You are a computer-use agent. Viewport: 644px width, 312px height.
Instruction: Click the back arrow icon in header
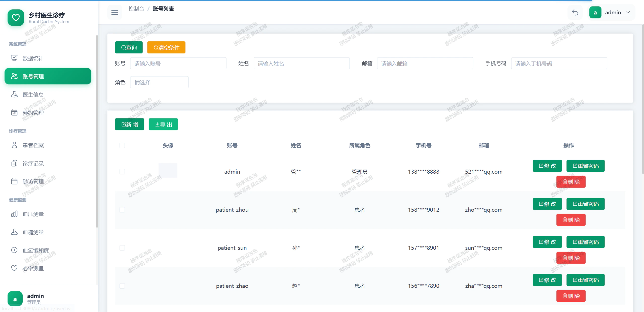pyautogui.click(x=575, y=12)
